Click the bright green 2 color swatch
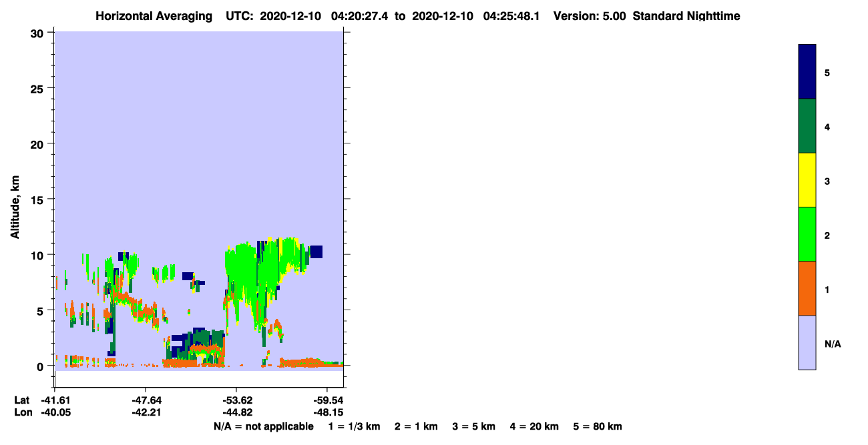868x445 pixels. click(x=807, y=234)
